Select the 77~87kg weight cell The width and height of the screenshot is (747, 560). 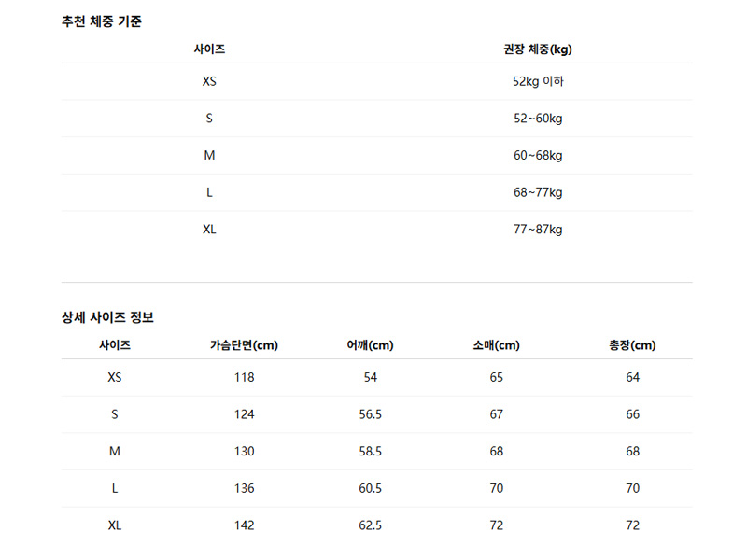click(x=538, y=229)
